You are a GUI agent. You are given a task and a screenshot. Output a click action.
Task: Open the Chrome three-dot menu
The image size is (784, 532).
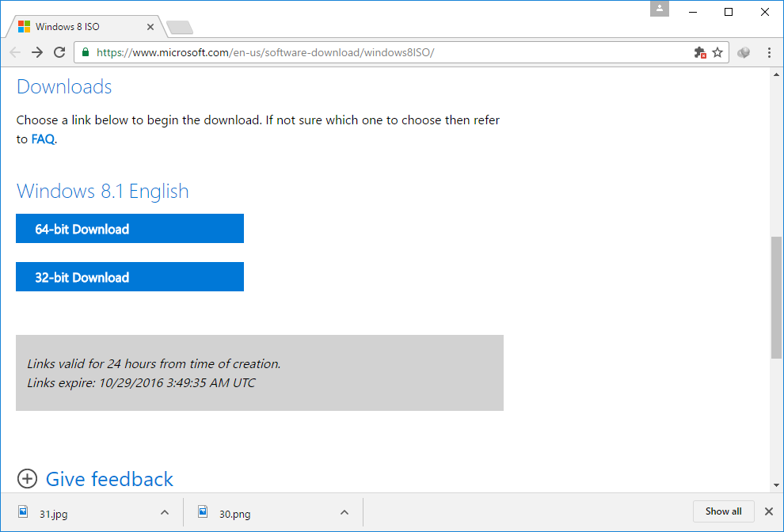point(770,52)
